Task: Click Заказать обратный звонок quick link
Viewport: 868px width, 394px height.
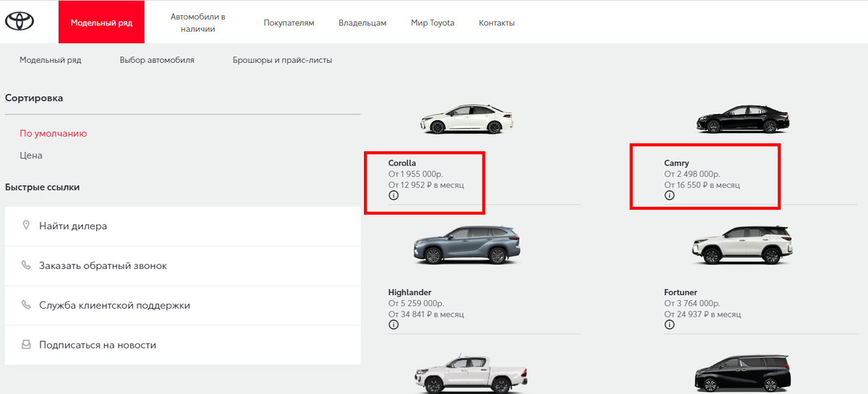Action: (x=182, y=266)
